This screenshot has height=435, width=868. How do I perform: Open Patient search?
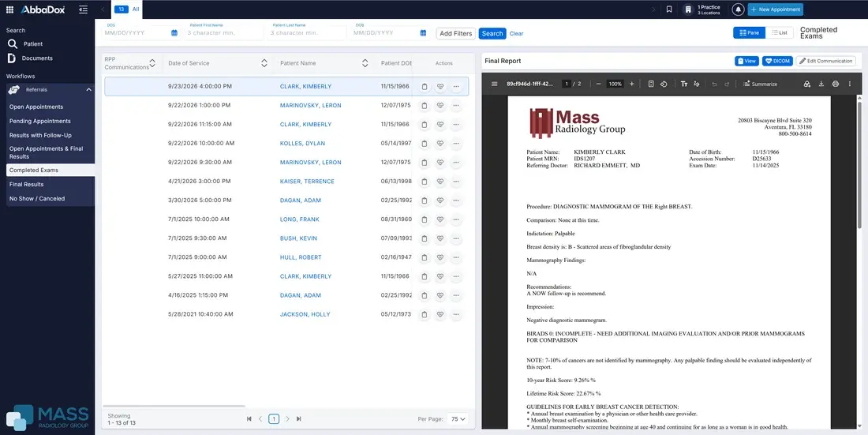[25, 43]
